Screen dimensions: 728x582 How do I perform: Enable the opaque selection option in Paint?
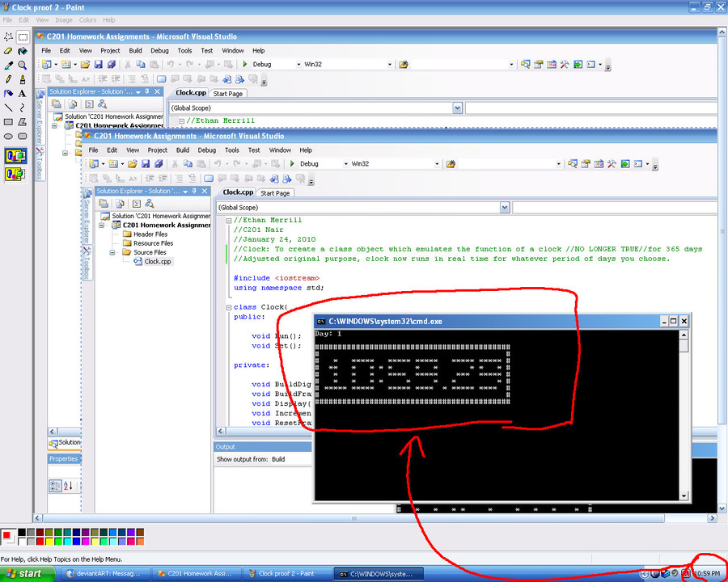pyautogui.click(x=15, y=156)
